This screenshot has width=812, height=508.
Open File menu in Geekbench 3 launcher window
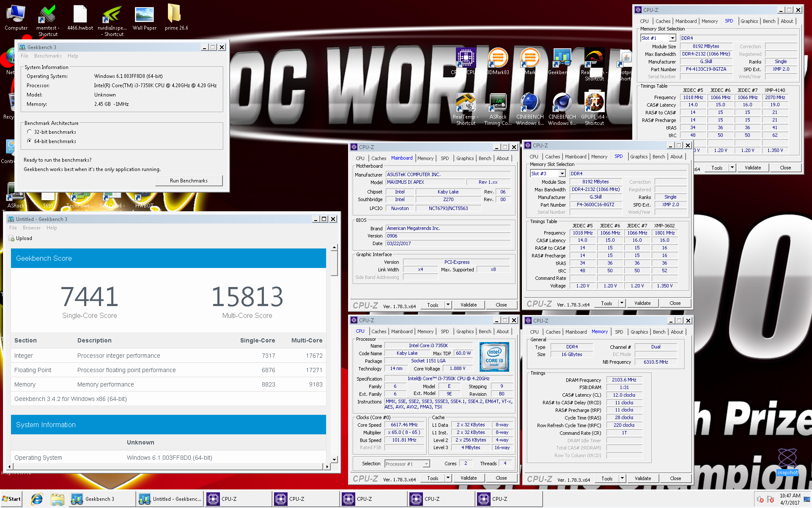[x=25, y=56]
